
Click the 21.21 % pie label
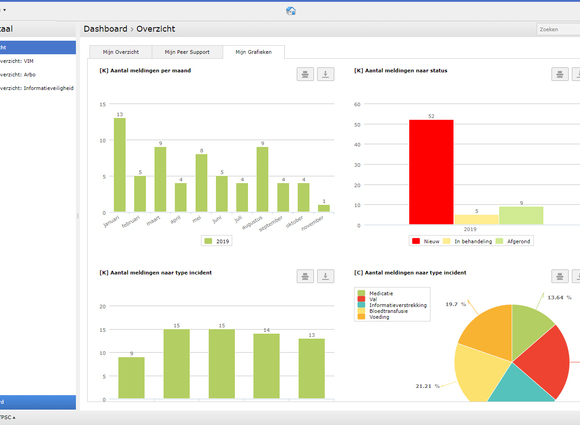[x=428, y=386]
